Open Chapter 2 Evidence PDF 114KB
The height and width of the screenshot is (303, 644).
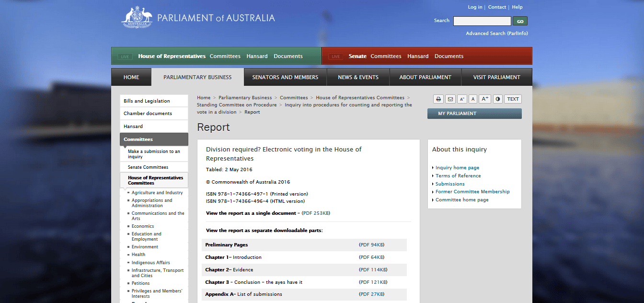point(373,270)
